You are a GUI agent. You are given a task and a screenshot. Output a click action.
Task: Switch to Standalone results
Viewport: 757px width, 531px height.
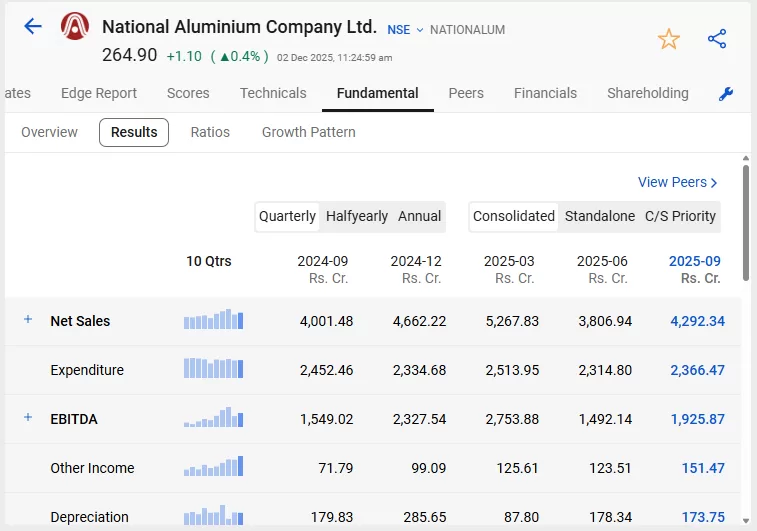(600, 216)
